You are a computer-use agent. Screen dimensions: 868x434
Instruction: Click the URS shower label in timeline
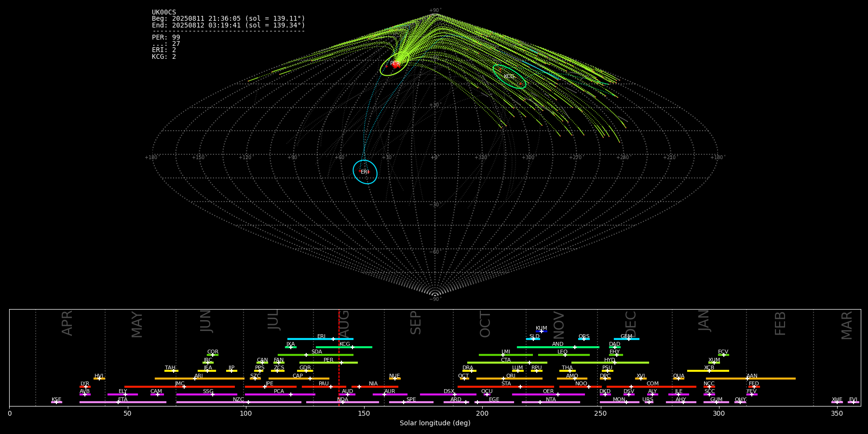click(648, 399)
